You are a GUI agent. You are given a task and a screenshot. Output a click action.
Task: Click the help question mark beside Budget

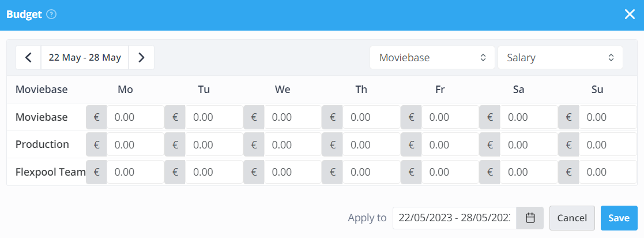[x=51, y=15]
